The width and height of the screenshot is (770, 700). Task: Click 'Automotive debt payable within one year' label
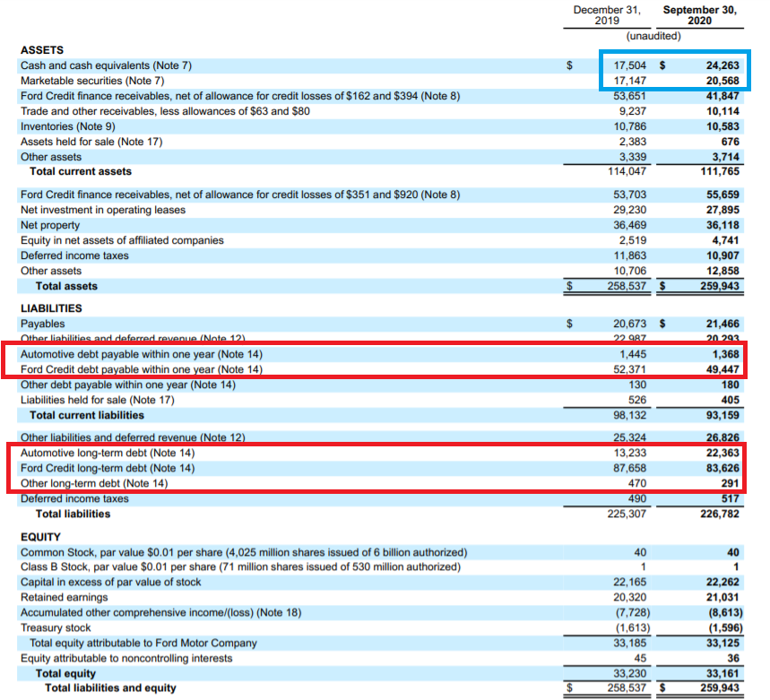click(142, 354)
